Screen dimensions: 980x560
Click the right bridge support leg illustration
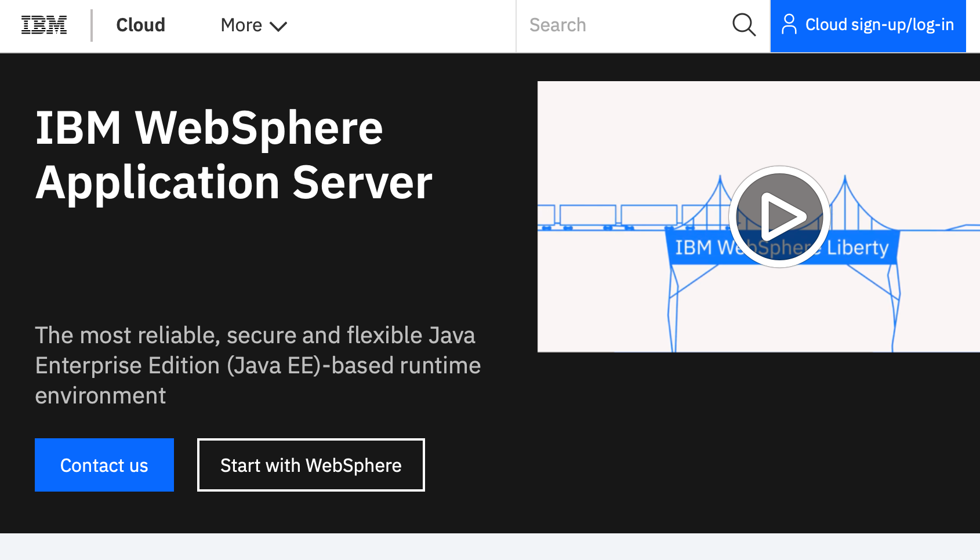click(x=895, y=313)
